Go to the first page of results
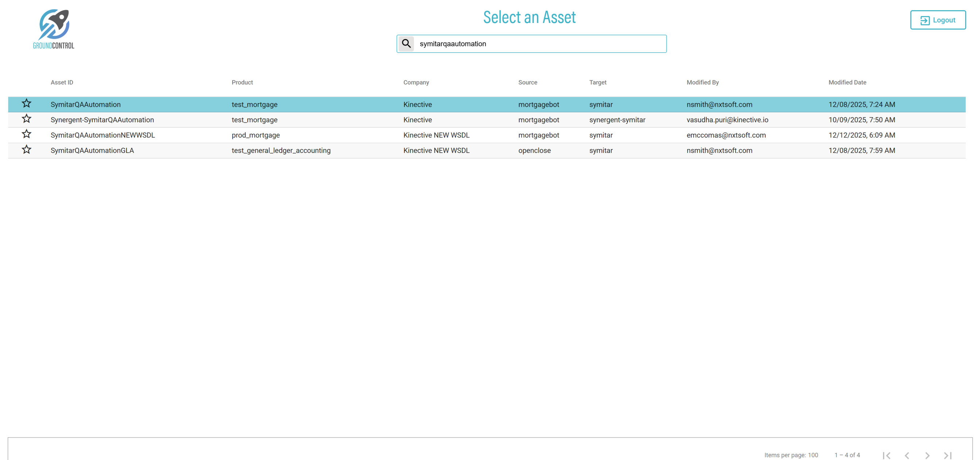The width and height of the screenshot is (980, 460). tap(886, 455)
